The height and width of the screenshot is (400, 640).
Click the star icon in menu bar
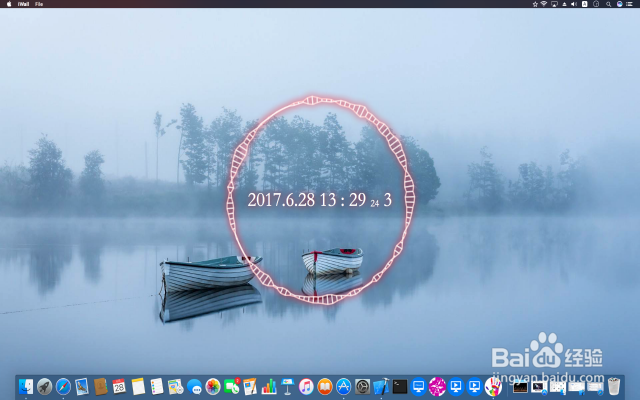click(535, 4)
